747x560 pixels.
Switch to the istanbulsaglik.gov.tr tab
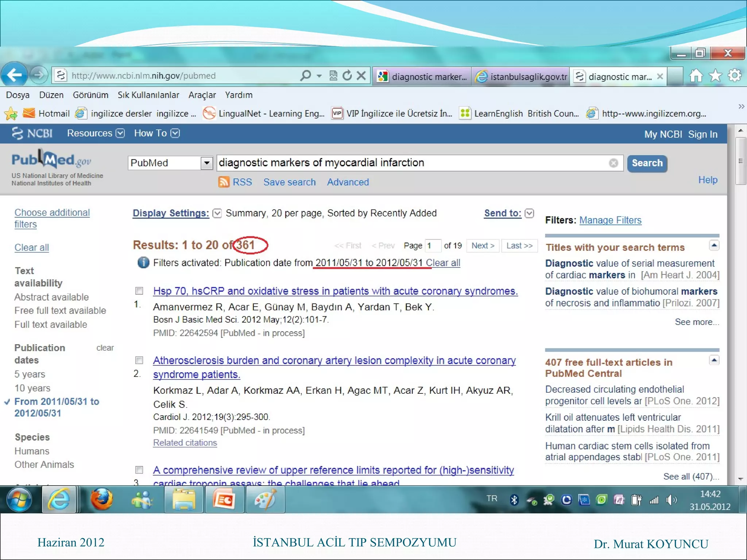(x=522, y=77)
